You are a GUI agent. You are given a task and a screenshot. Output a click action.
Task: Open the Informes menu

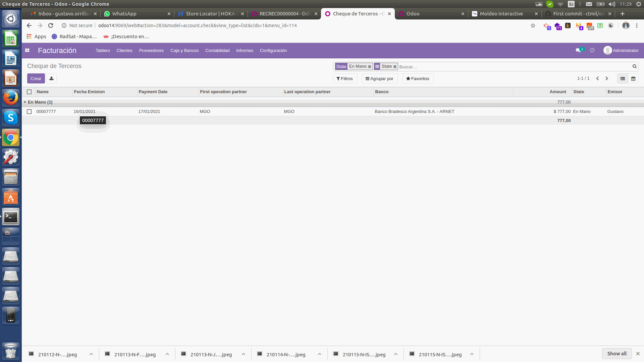(x=245, y=50)
